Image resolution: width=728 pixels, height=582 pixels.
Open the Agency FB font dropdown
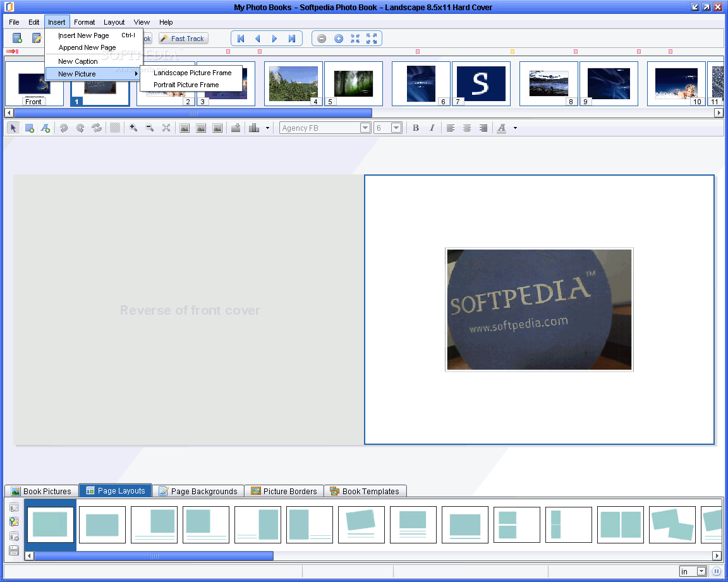[365, 128]
